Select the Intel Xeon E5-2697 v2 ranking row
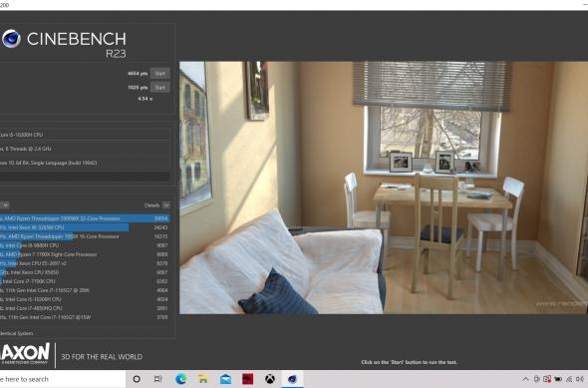Viewport: 588px width, 388px height. pyautogui.click(x=85, y=263)
